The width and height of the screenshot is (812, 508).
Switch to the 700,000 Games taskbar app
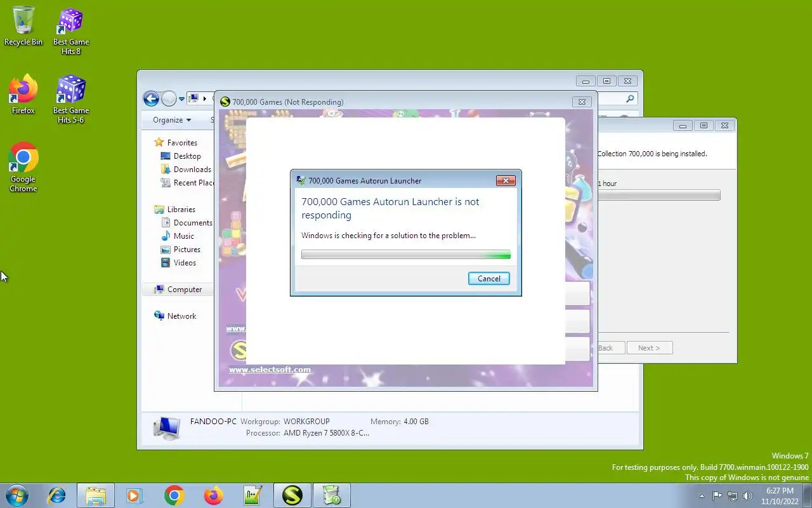click(292, 495)
